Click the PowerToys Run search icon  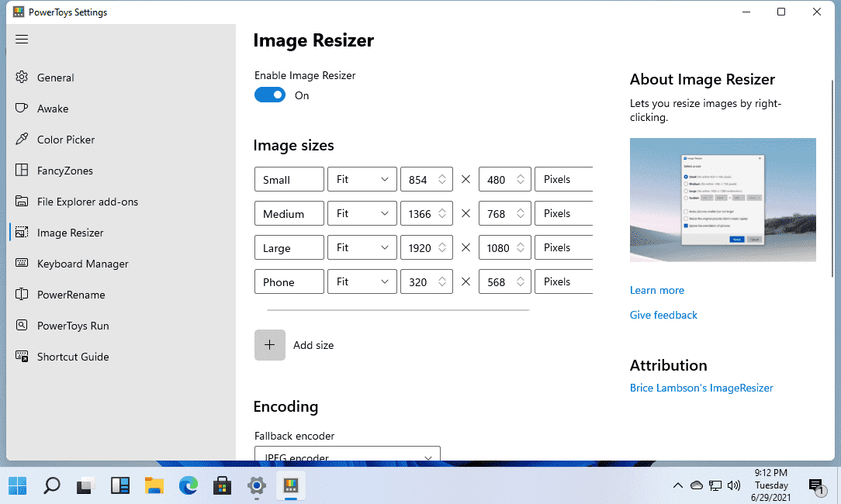(22, 326)
